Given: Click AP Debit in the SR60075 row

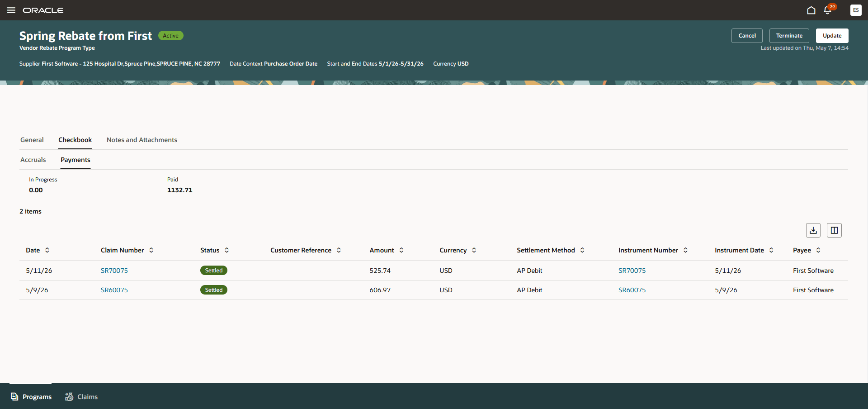Looking at the screenshot, I should (529, 290).
